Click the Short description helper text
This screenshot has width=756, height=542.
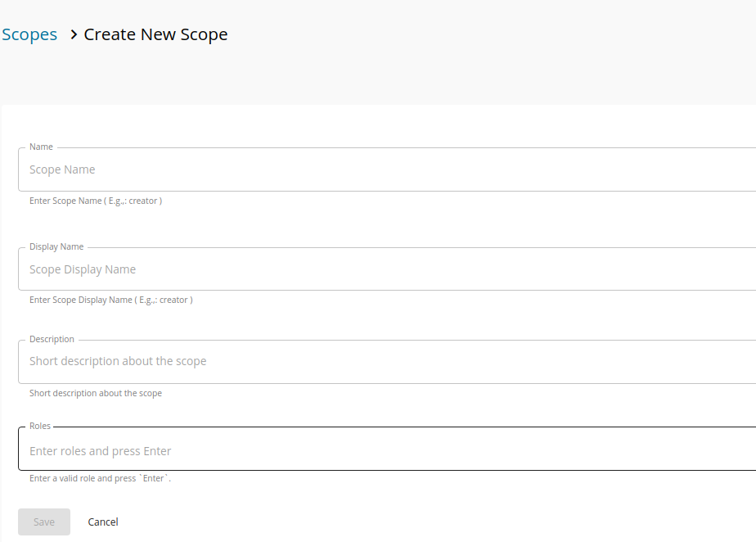coord(96,393)
